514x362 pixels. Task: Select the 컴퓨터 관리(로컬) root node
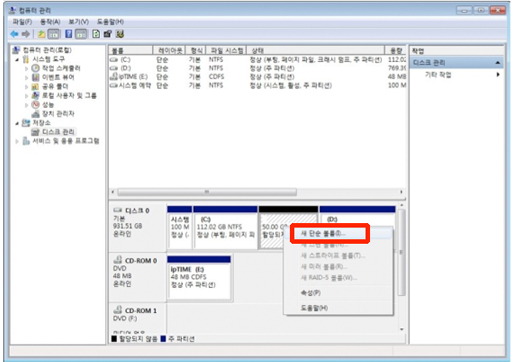click(47, 50)
